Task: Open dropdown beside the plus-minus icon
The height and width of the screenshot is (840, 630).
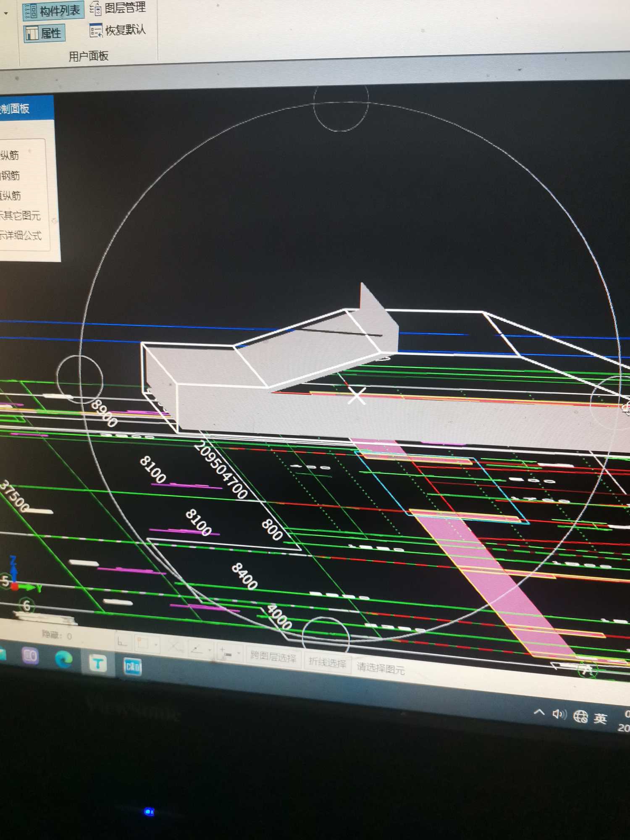Action: 239,653
